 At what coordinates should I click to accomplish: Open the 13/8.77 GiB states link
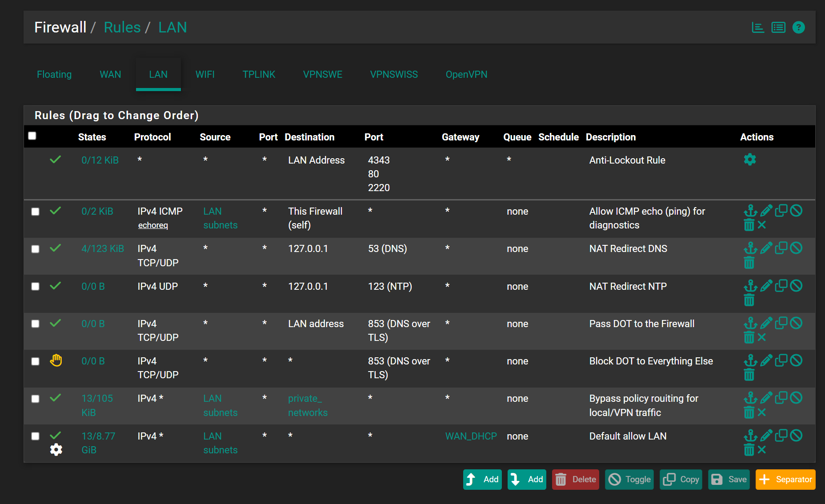[98, 443]
